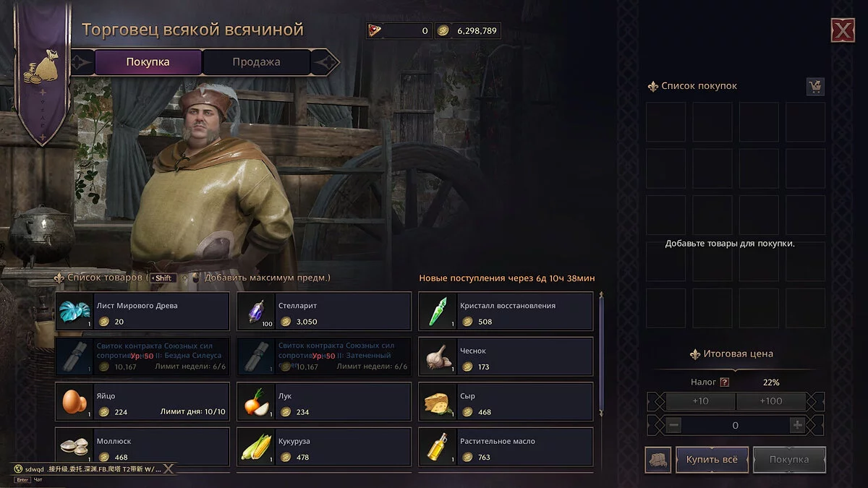Select the Растительное масло oil bottle
Viewport: 868px width, 488px height.
(x=437, y=447)
